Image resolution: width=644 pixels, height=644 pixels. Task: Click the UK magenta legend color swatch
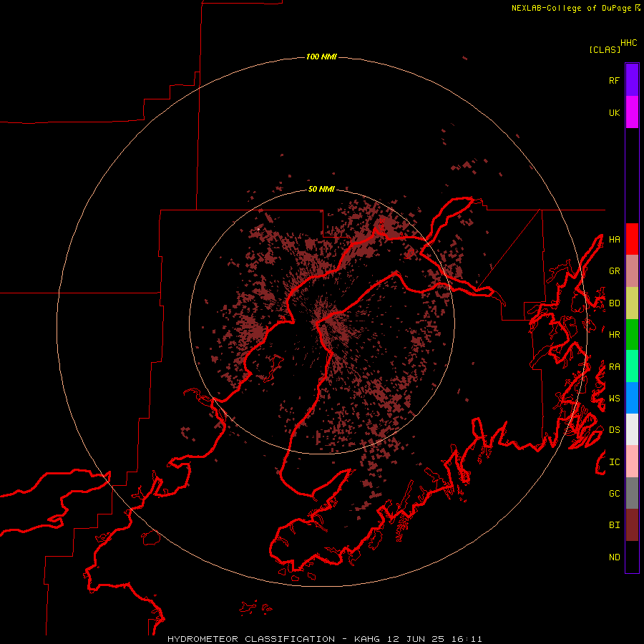632,112
